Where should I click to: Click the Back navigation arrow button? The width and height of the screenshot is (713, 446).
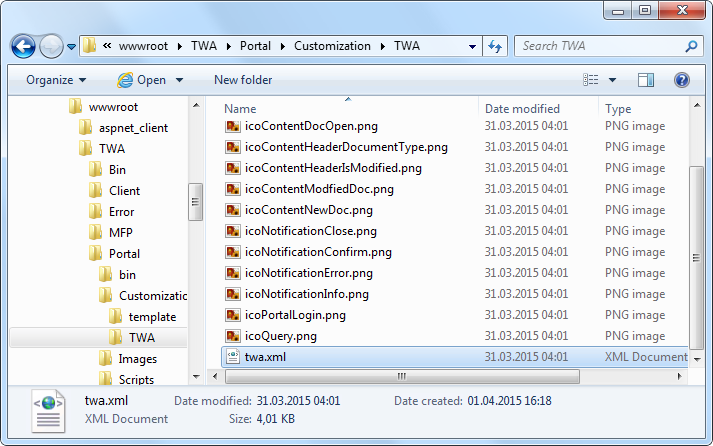pos(23,46)
